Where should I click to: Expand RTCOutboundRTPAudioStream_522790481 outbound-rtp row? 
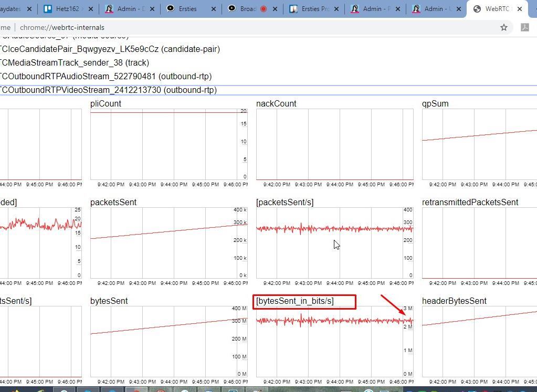[x=106, y=77]
